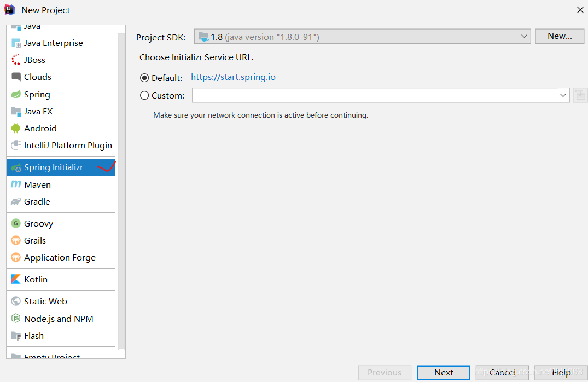
Task: Click the blue Maven 'm' icon
Action: coord(16,184)
